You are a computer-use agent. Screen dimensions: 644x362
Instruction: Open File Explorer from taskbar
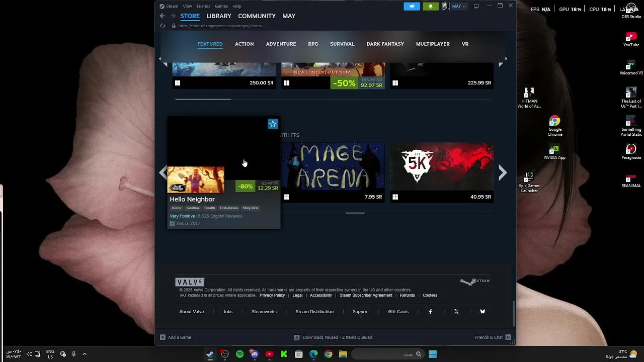pos(343,354)
